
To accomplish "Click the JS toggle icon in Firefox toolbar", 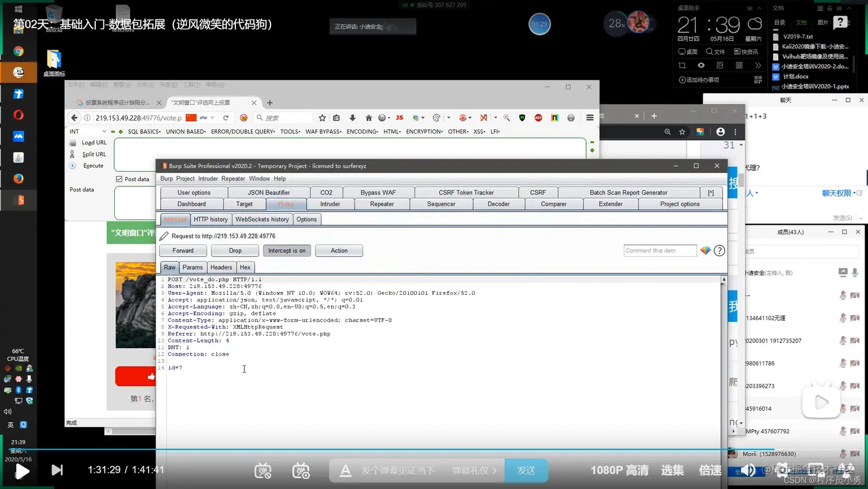I will (399, 118).
